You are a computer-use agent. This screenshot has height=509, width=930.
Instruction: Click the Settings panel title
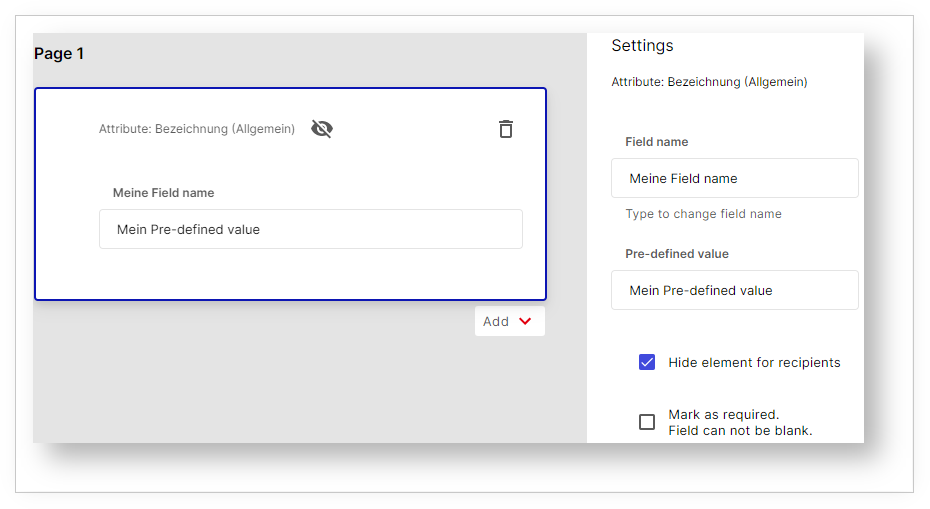(642, 46)
